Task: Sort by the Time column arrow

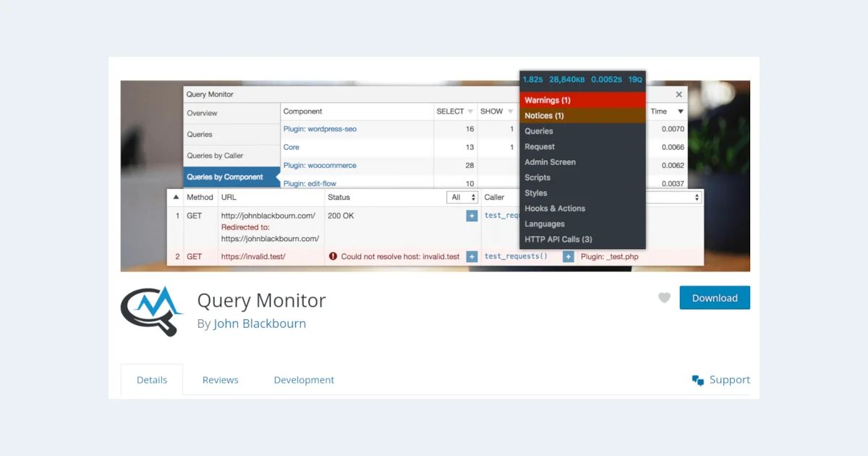Action: 680,111
